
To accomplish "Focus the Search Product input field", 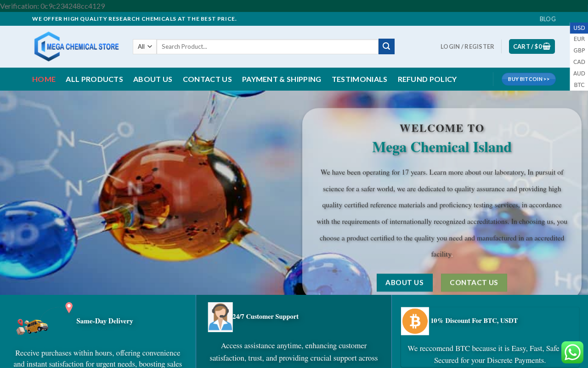I will click(x=267, y=46).
